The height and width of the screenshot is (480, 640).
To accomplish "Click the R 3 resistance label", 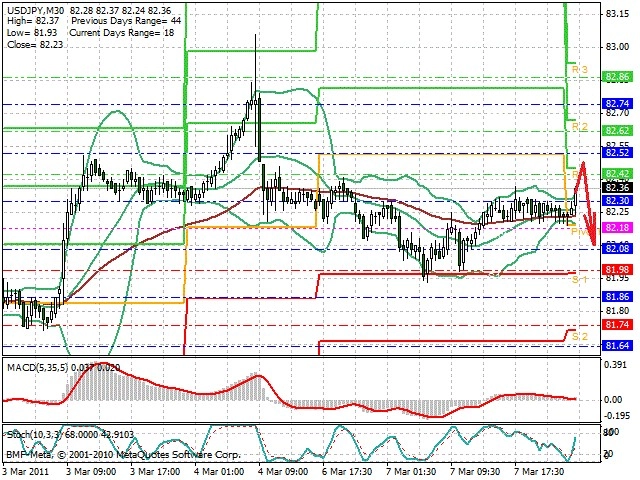I will 580,69.
